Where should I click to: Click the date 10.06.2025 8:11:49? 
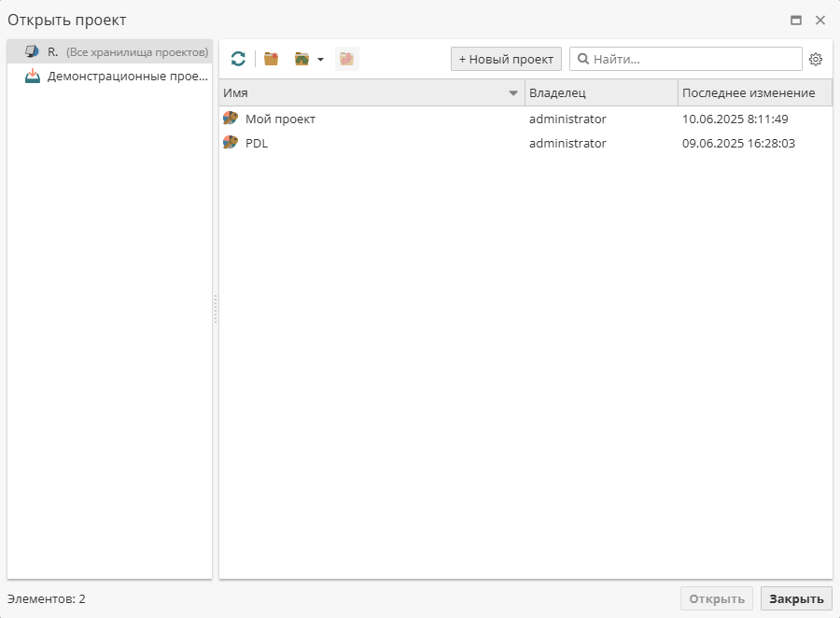(735, 119)
